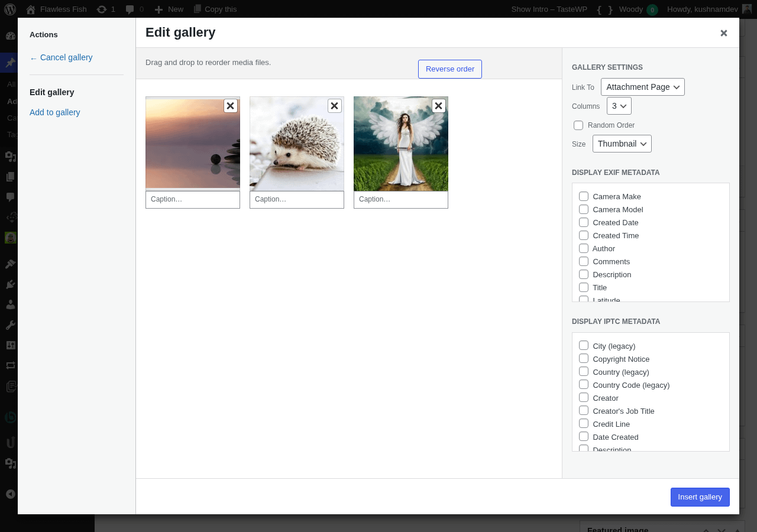Visit the site via the Flawless Fish home icon
Screen dimensions: 757x532
coord(57,9)
